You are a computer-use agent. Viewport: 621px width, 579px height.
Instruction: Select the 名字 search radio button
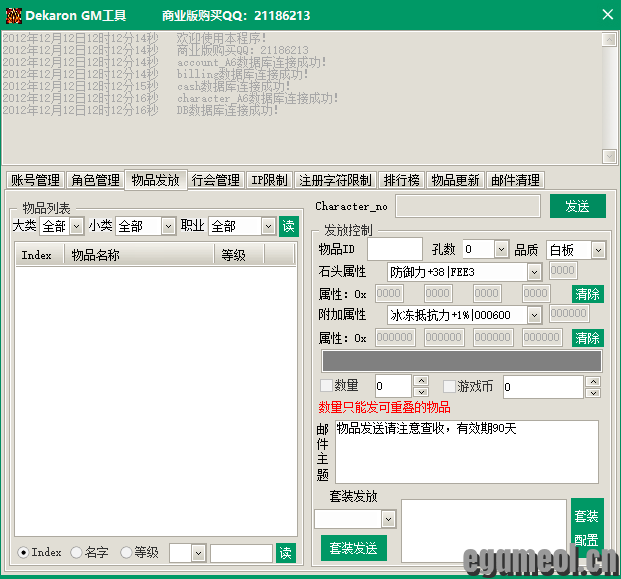coord(77,552)
